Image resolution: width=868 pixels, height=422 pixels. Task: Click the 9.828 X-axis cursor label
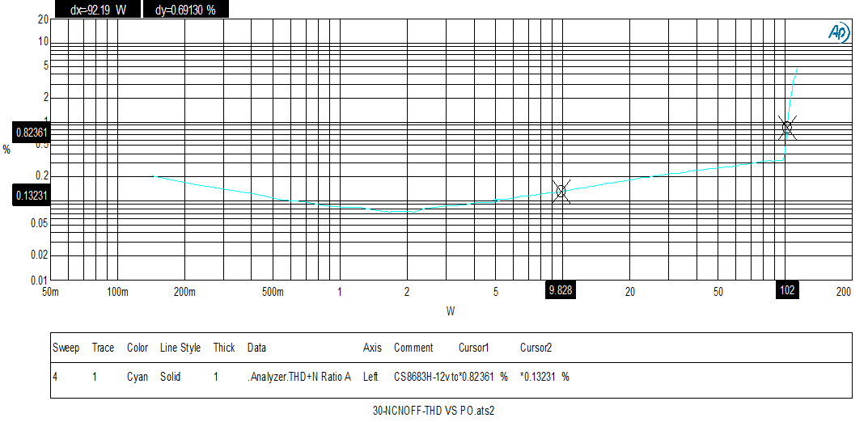click(x=561, y=291)
